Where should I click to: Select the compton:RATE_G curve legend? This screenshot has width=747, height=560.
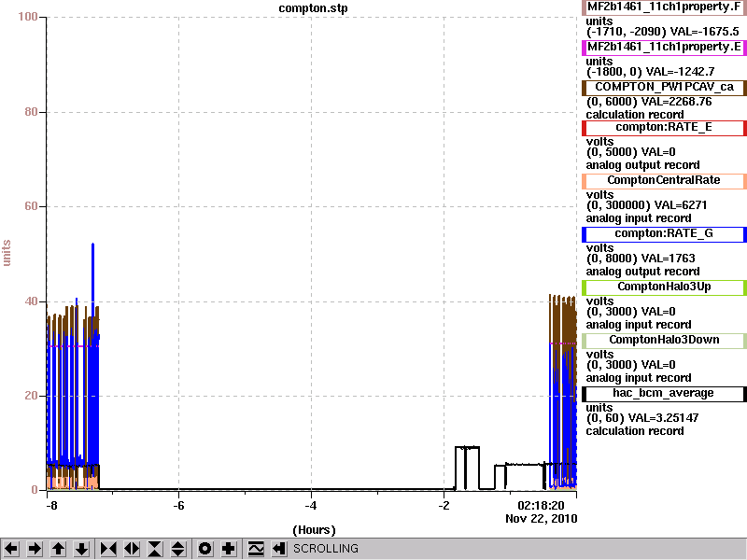tap(664, 234)
